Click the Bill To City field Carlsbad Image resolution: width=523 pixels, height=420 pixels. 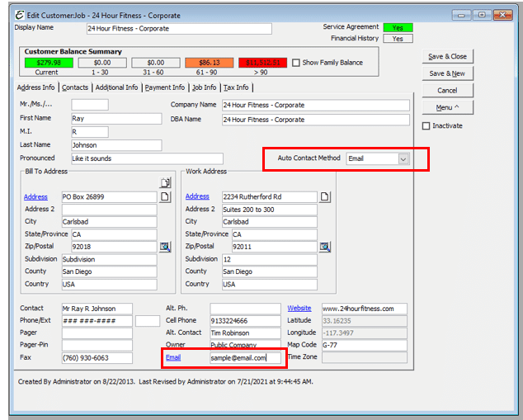click(x=110, y=222)
